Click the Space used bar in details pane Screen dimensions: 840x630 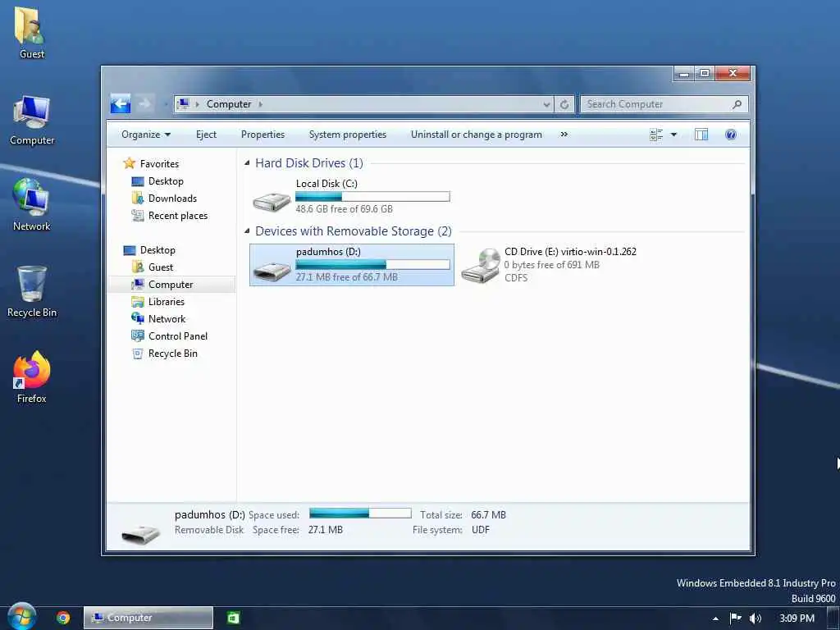tap(360, 514)
